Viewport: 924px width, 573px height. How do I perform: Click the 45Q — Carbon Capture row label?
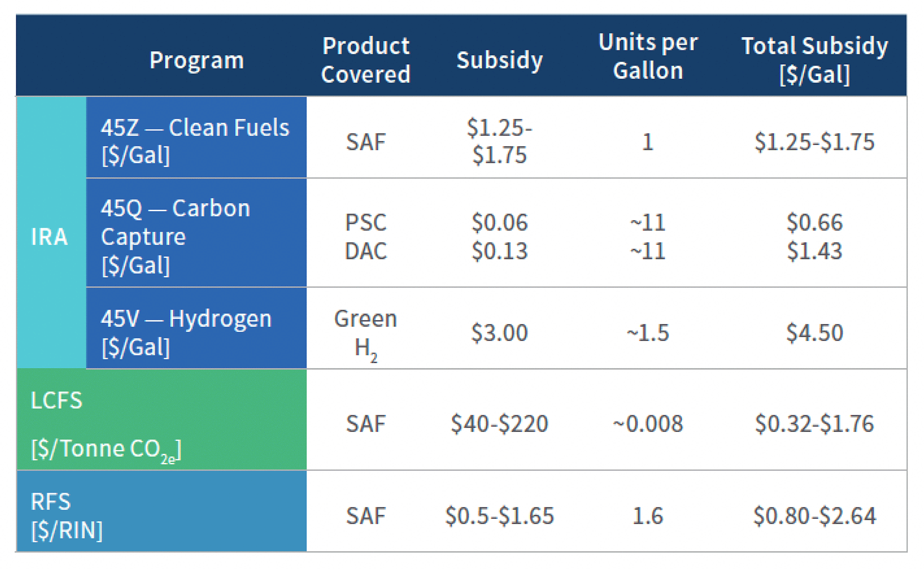(x=176, y=236)
